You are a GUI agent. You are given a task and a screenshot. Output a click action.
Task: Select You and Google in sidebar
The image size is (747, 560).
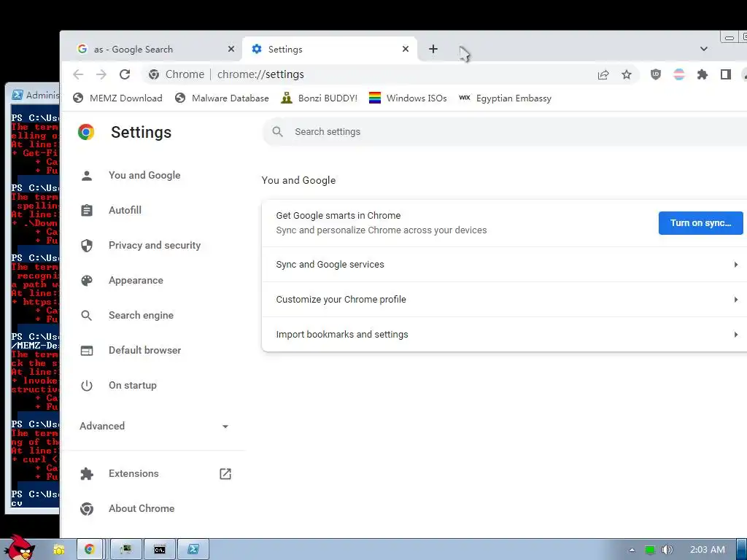(x=144, y=175)
